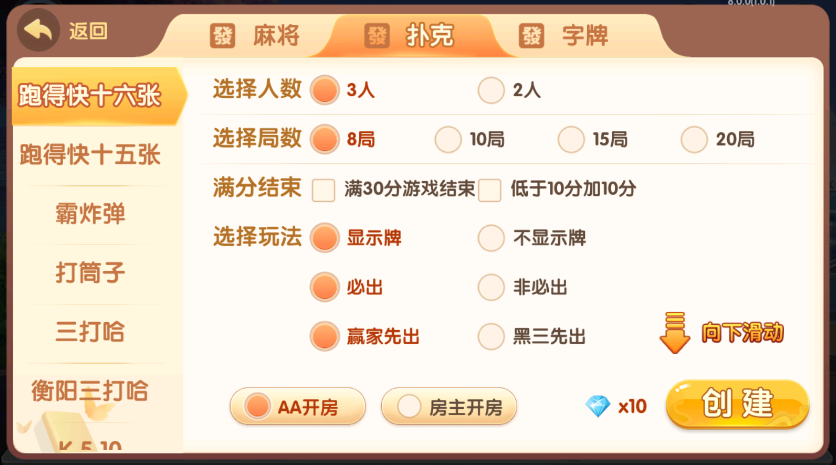Open the 霸炸弹 game mode
Screen dimensions: 836x465
(91, 214)
